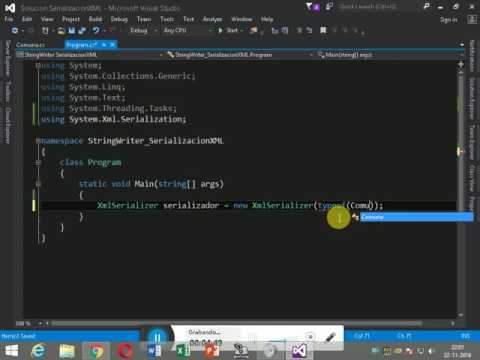This screenshot has width=480, height=360.
Task: Close the Program.cs tab
Action: [112, 45]
